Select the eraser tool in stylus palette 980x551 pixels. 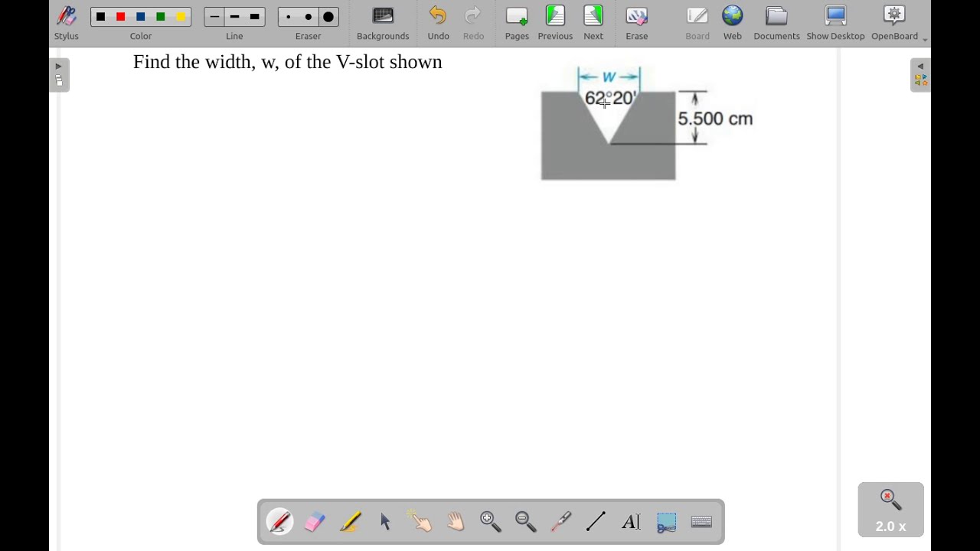pos(315,522)
